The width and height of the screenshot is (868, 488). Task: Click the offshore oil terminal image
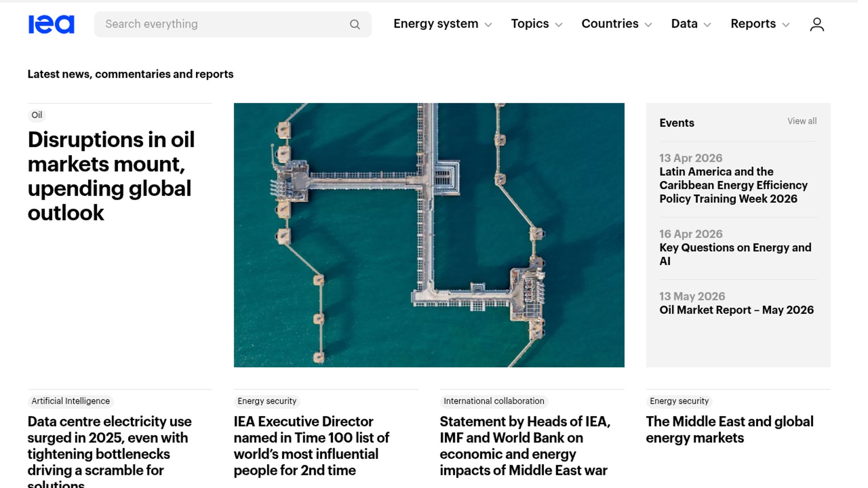pyautogui.click(x=429, y=235)
